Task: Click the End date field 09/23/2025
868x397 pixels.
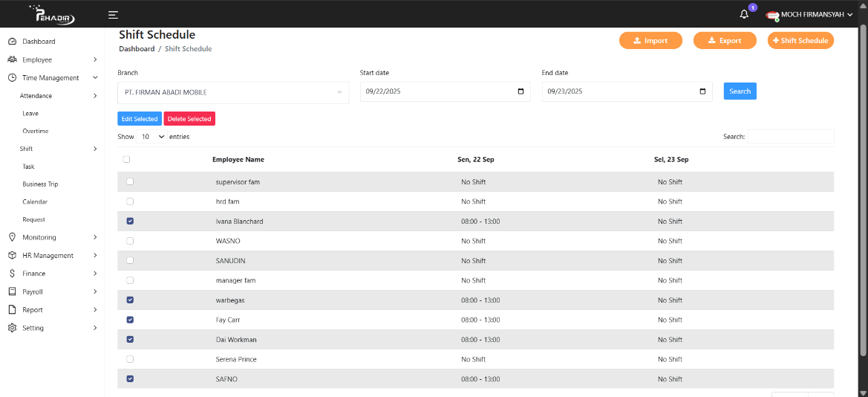Action: tap(627, 91)
